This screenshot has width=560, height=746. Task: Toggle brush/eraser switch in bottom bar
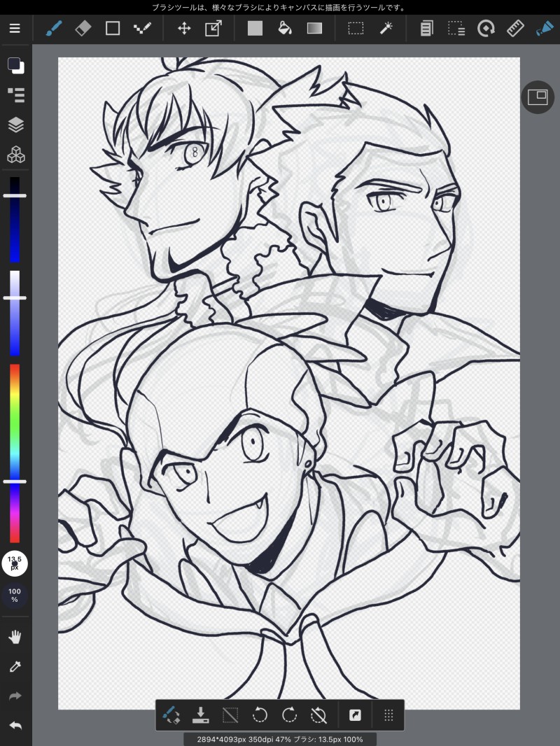171,715
